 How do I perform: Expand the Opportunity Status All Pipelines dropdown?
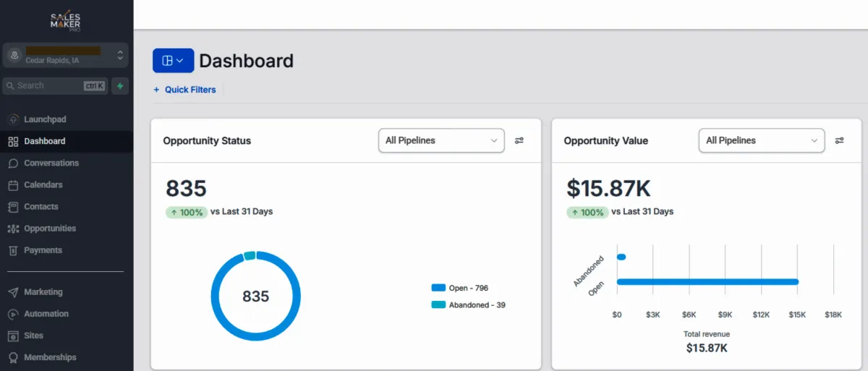[x=441, y=140]
